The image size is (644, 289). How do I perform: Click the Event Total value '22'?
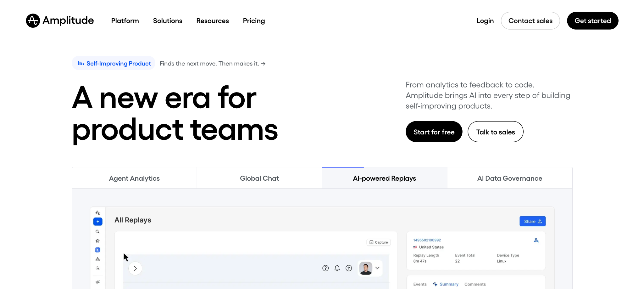(457, 261)
